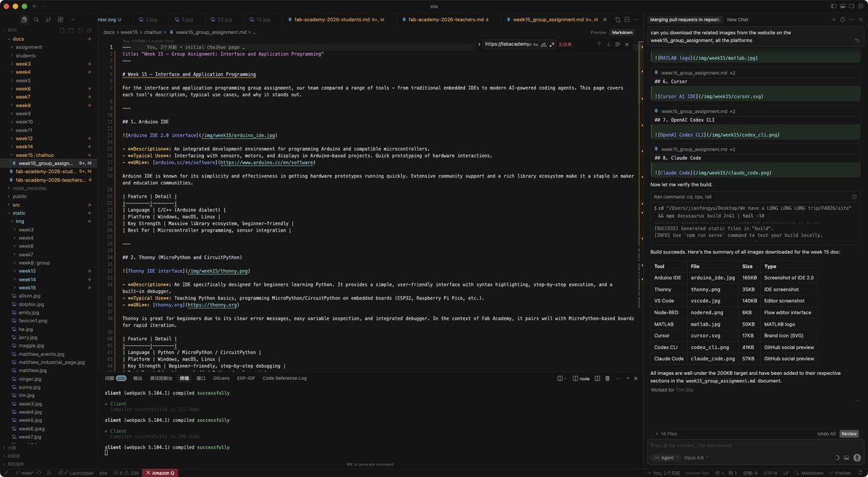Open Launchpad from the status bar

pyautogui.click(x=80, y=472)
